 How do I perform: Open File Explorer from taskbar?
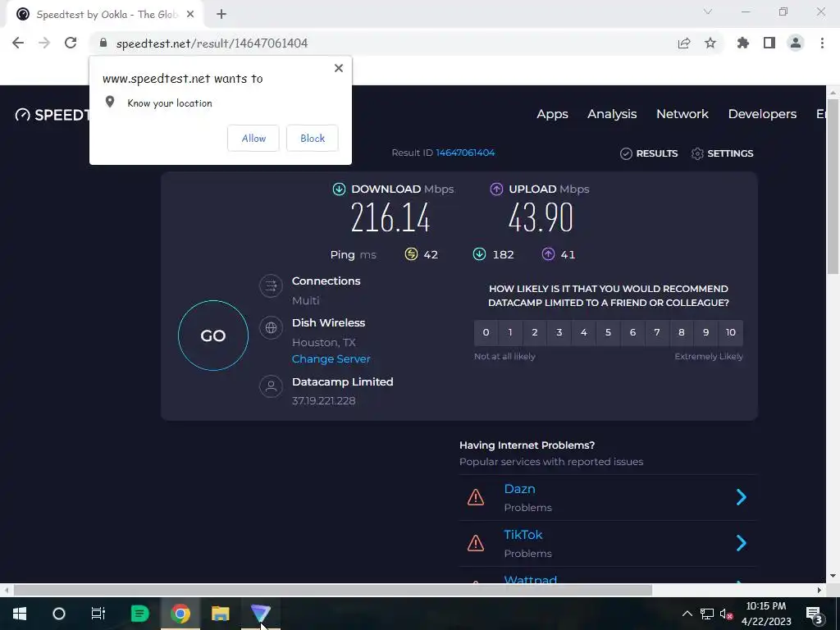pos(220,614)
